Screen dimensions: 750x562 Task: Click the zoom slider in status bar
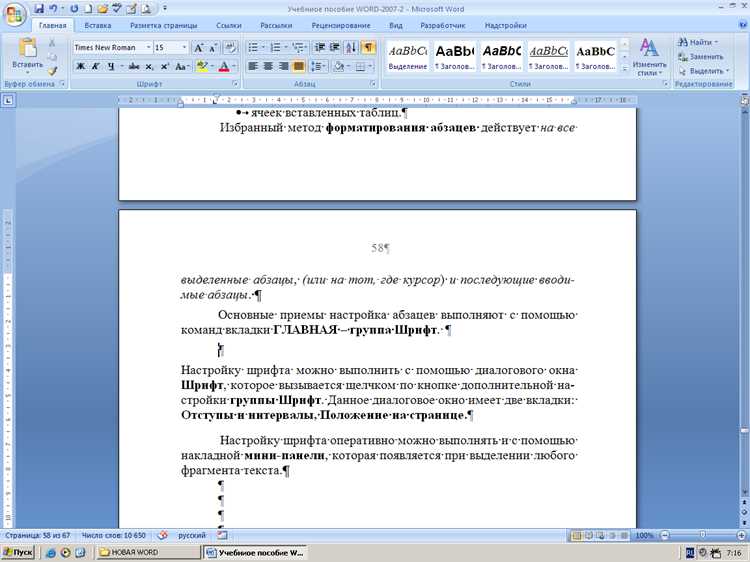(703, 535)
